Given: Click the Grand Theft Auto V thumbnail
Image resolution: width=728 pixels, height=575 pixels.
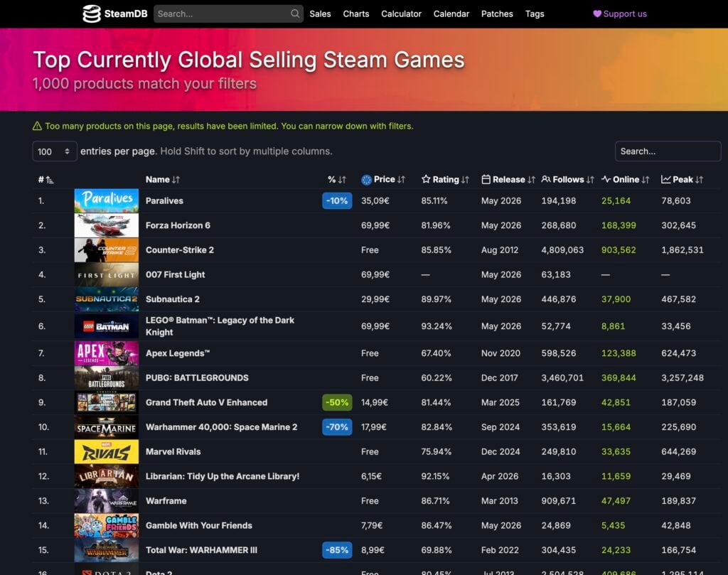Looking at the screenshot, I should (107, 402).
